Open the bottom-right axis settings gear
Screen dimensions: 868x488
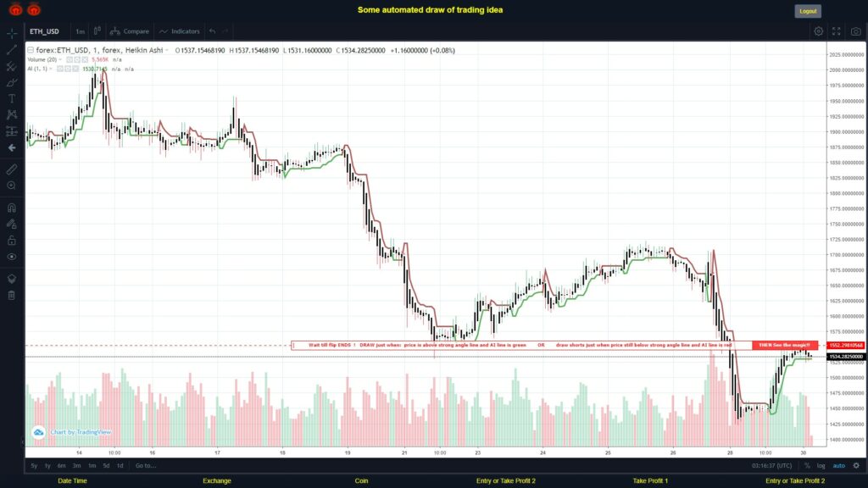point(856,465)
